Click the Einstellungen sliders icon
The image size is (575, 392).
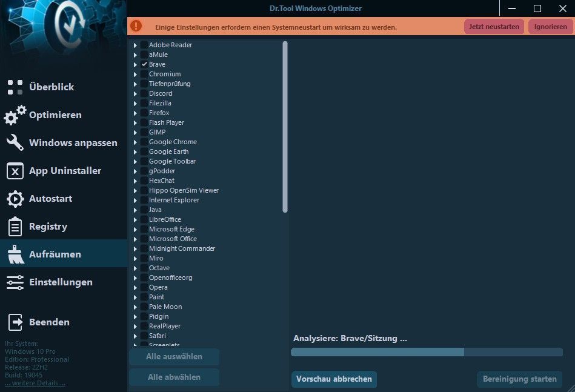click(x=15, y=282)
